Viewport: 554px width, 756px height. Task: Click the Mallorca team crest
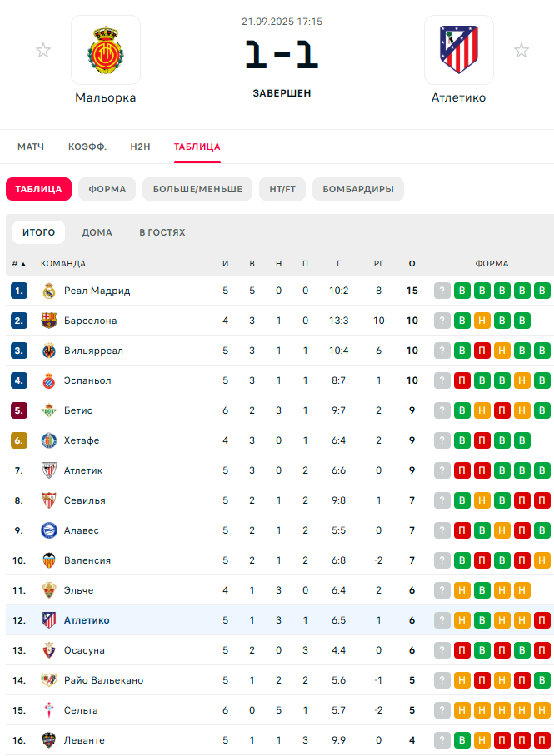click(106, 50)
